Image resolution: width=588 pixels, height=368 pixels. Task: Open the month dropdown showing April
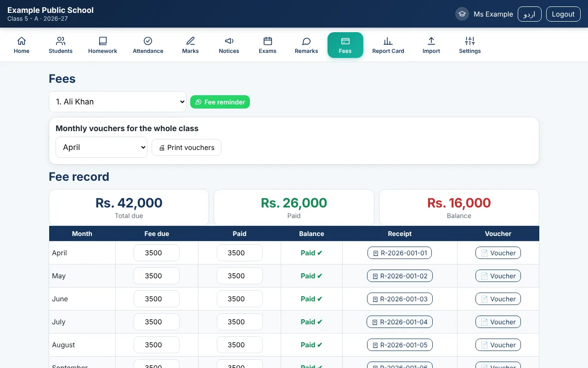tap(102, 147)
